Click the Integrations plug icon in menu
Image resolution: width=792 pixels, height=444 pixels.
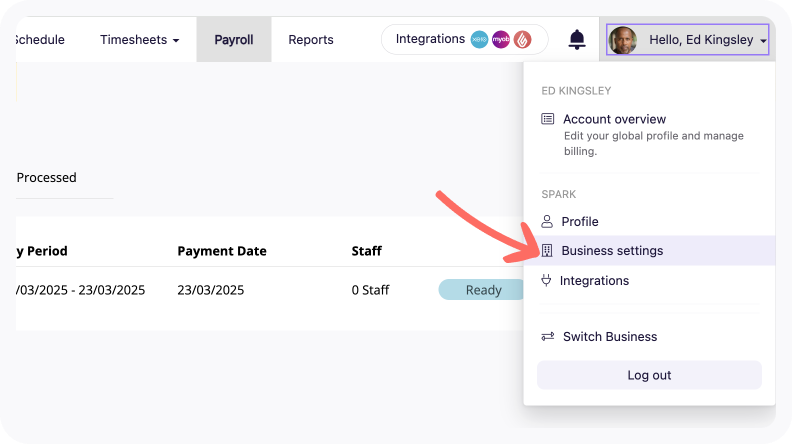click(546, 280)
